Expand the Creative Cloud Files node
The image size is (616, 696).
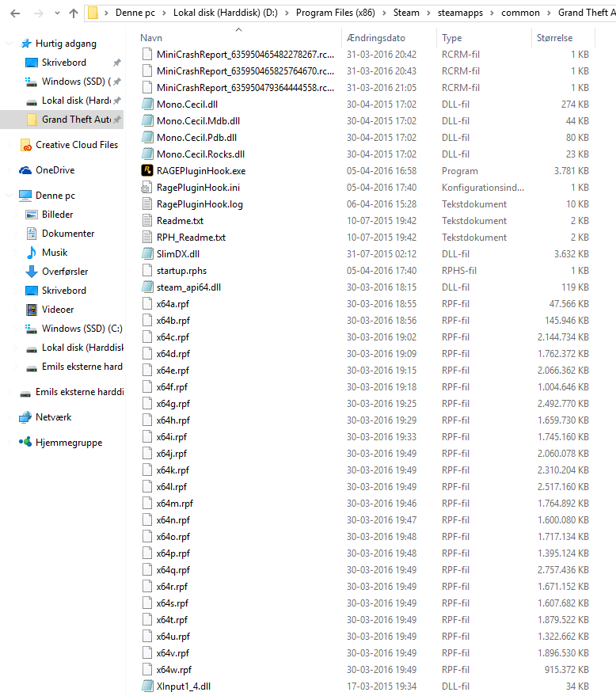coord(10,145)
